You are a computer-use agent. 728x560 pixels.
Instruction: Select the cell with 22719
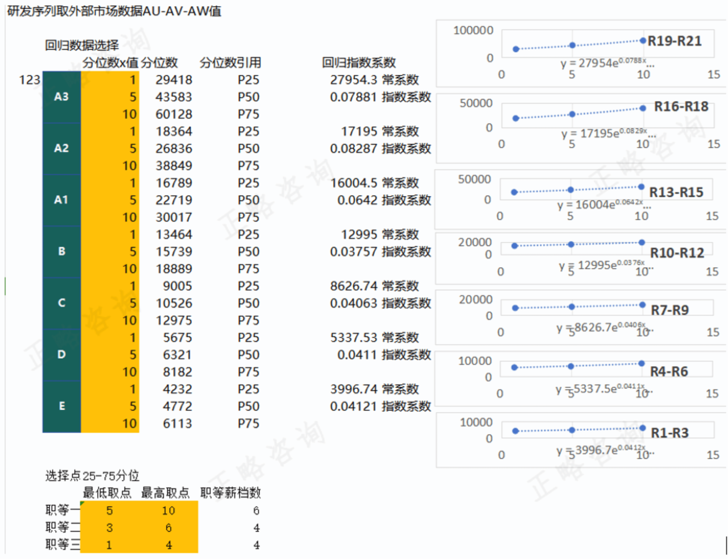174,200
